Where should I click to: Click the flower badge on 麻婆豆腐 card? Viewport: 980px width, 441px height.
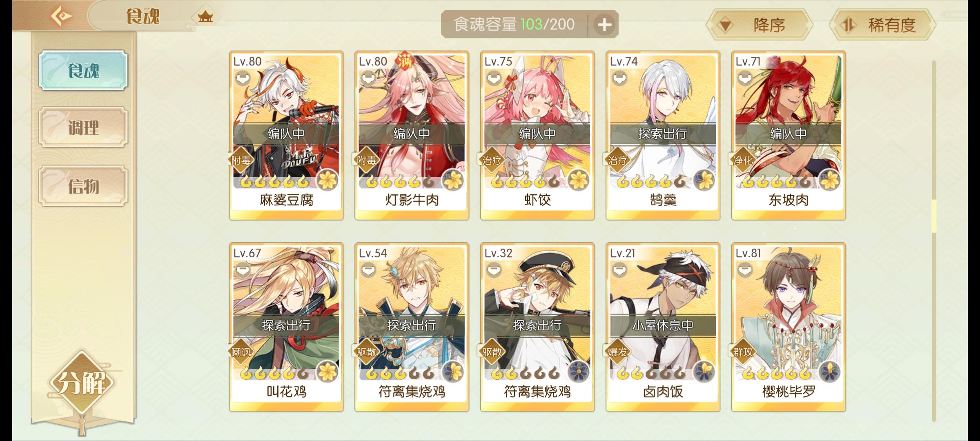click(327, 180)
